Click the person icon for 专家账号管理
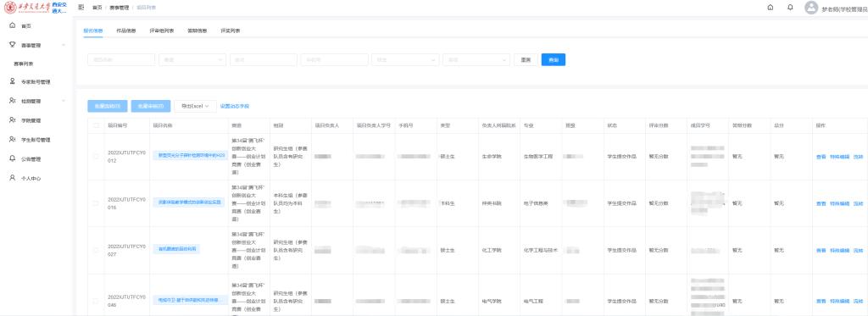The image size is (868, 316). 13,81
